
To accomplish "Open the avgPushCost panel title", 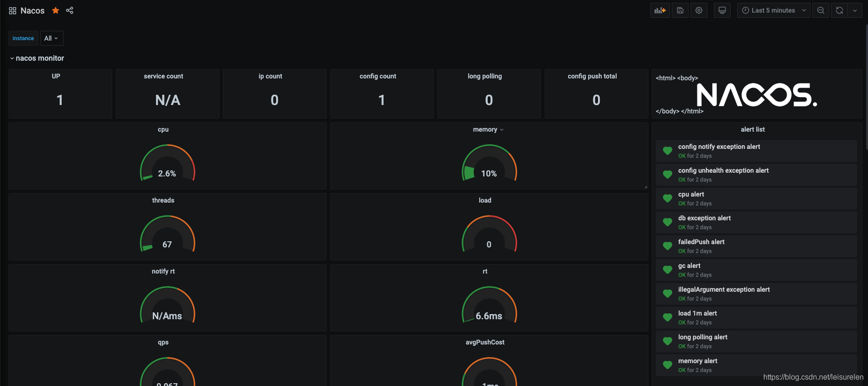I will pos(485,342).
